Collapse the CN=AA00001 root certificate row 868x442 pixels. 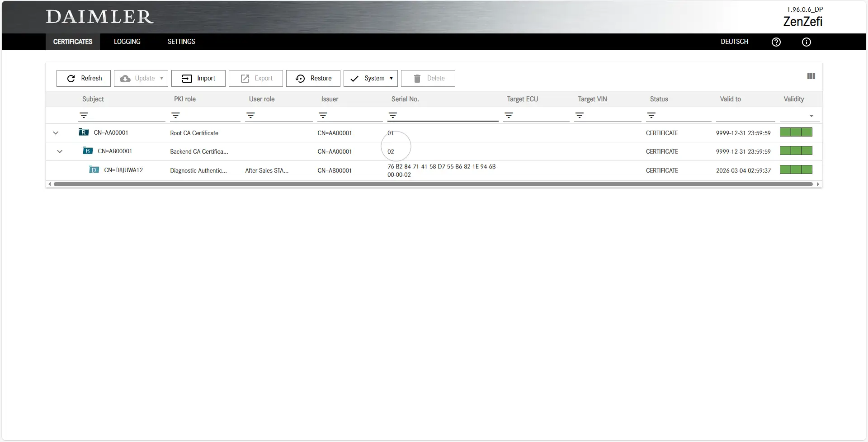click(x=56, y=133)
